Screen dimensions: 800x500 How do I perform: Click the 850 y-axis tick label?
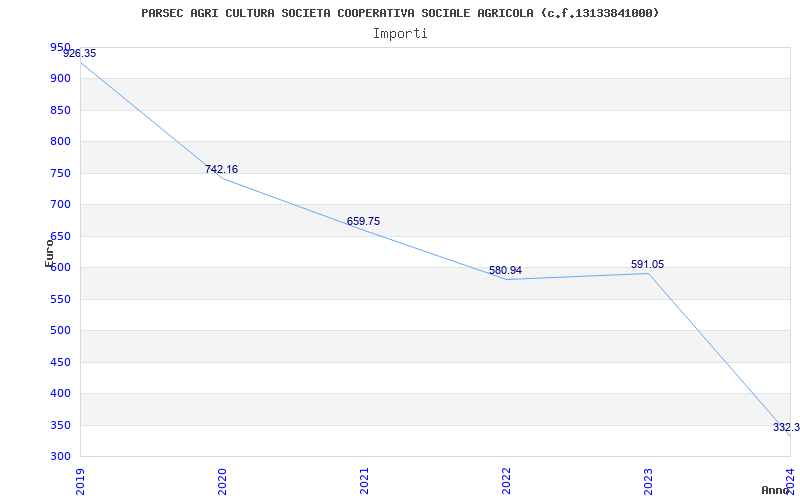click(x=60, y=110)
